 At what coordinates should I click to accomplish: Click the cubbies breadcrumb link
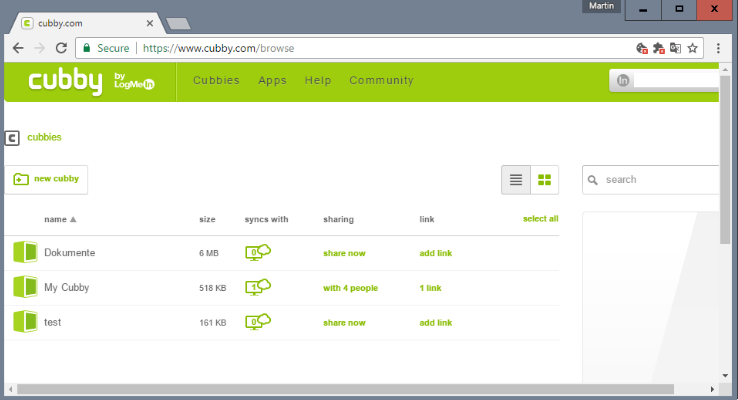(x=44, y=137)
